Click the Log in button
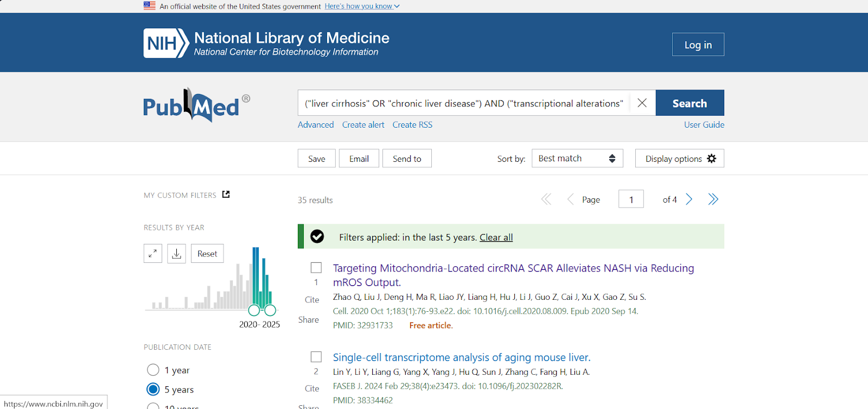Screen dimensions: 868x409 click(698, 45)
